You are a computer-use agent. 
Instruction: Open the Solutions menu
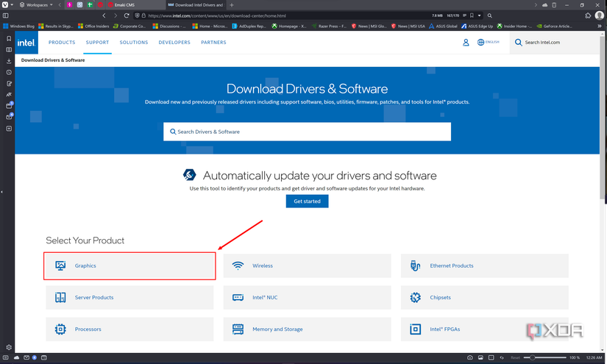click(x=134, y=42)
